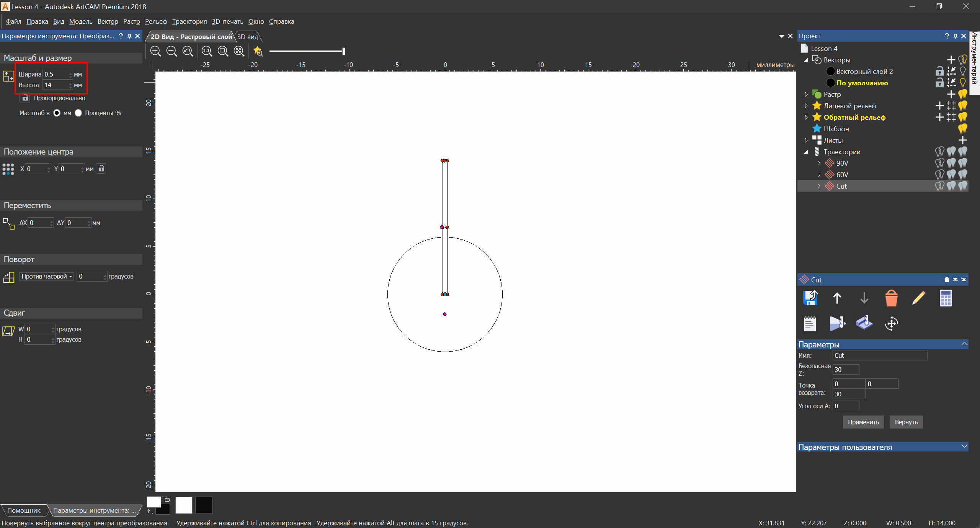Click the calculator icon in Cut panel
980x528 pixels.
tap(946, 298)
